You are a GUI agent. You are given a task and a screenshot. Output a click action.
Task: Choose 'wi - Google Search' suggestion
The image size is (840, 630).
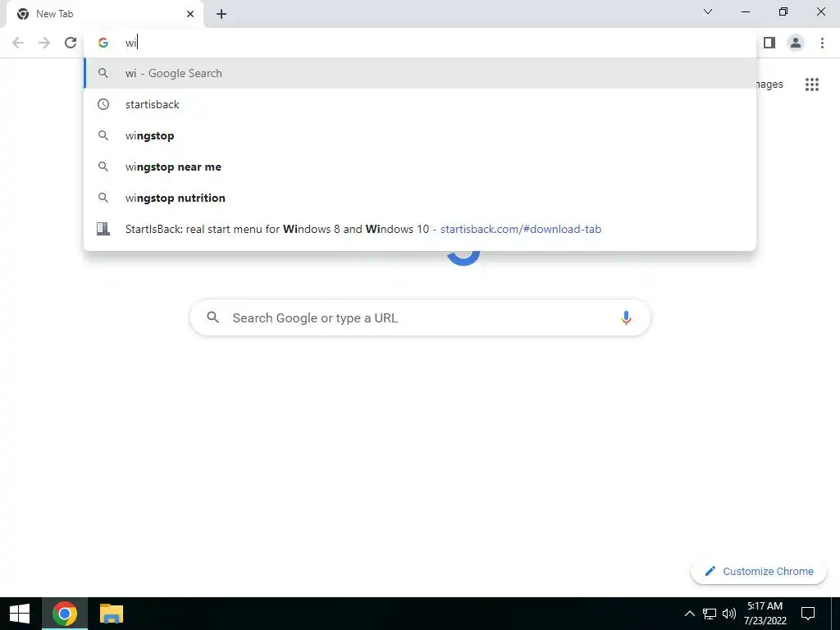click(x=420, y=73)
